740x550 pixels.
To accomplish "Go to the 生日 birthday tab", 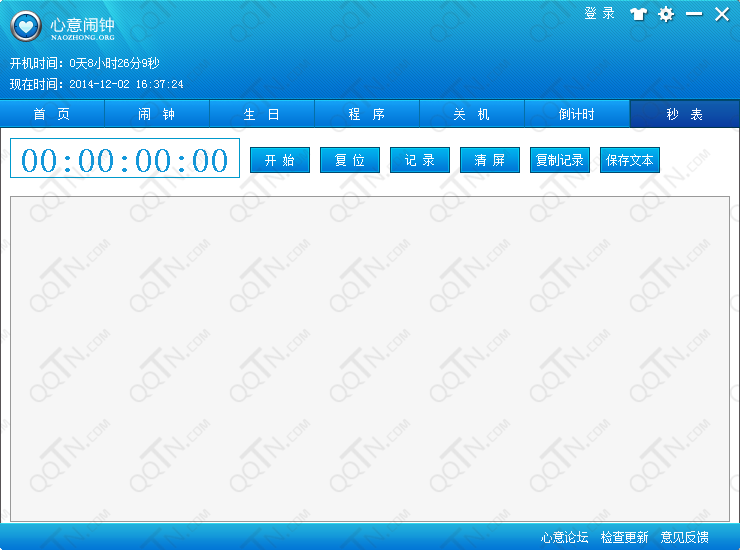I will point(262,114).
